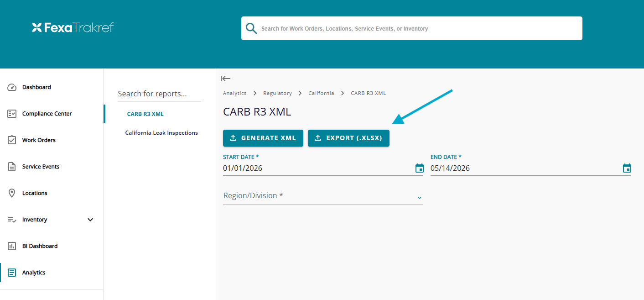The width and height of the screenshot is (644, 300).
Task: Focus the Search for reports field
Action: click(x=159, y=94)
